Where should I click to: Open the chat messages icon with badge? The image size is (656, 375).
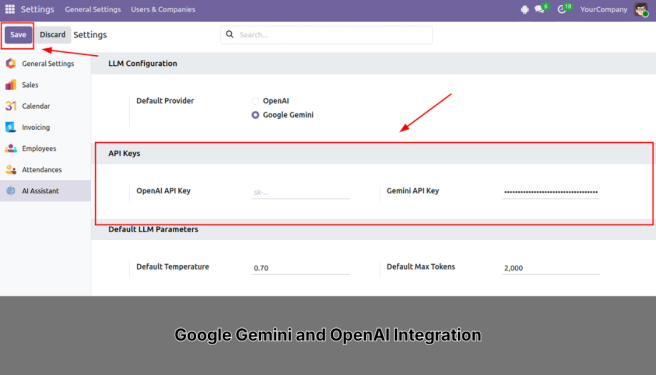(540, 9)
